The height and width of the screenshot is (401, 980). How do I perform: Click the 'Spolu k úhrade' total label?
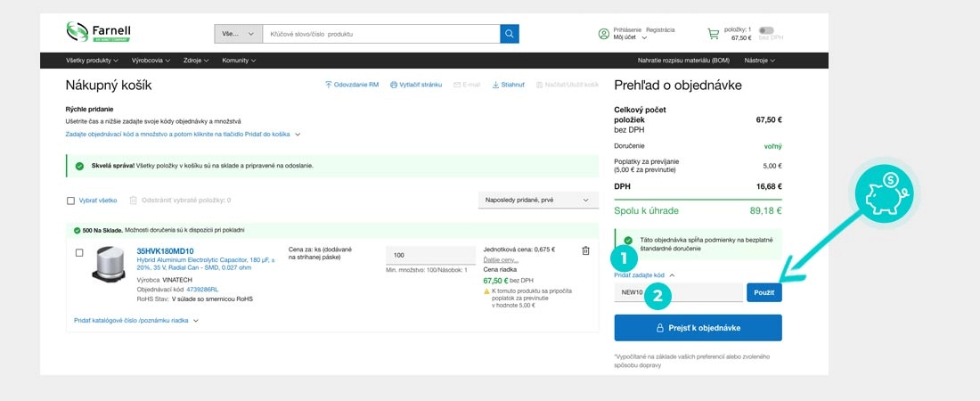(646, 211)
